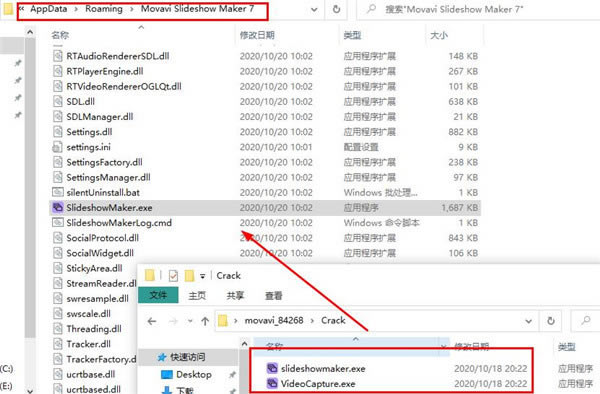Click the properties checkmark icon in Crack title bar
Viewport: 600px width, 394px height.
pyautogui.click(x=173, y=275)
